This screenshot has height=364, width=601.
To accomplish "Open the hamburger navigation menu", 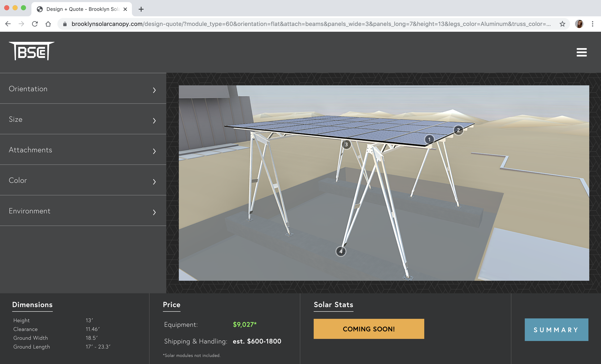I will pyautogui.click(x=582, y=52).
